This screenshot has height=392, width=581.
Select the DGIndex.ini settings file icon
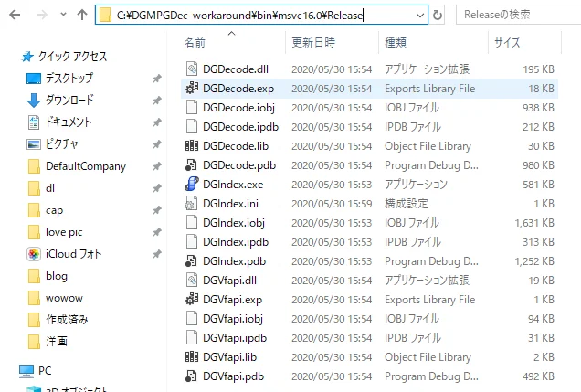[x=192, y=204]
